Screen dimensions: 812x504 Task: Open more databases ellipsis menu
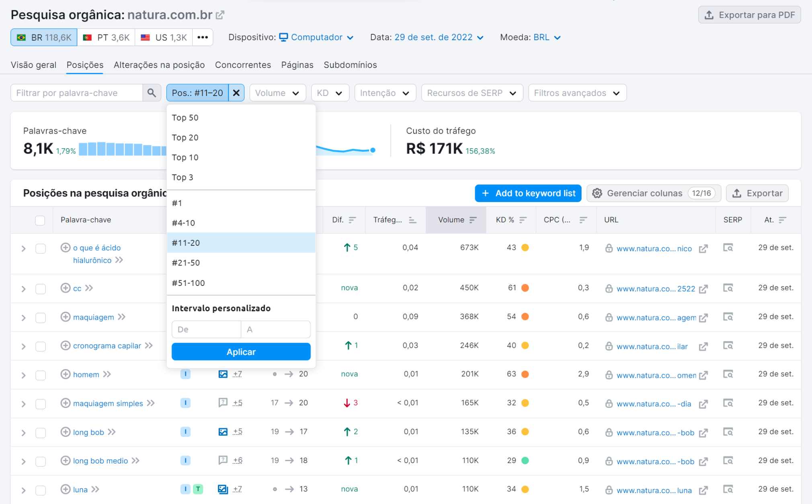tap(203, 37)
